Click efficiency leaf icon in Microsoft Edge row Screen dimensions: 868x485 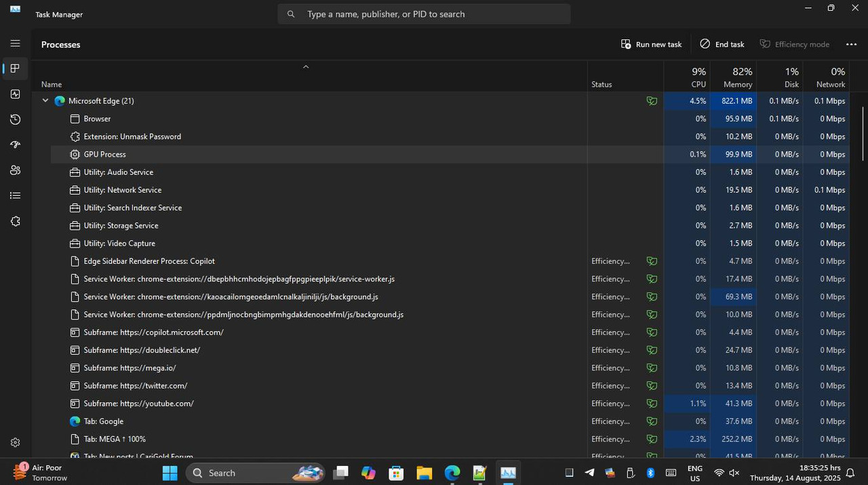(652, 101)
